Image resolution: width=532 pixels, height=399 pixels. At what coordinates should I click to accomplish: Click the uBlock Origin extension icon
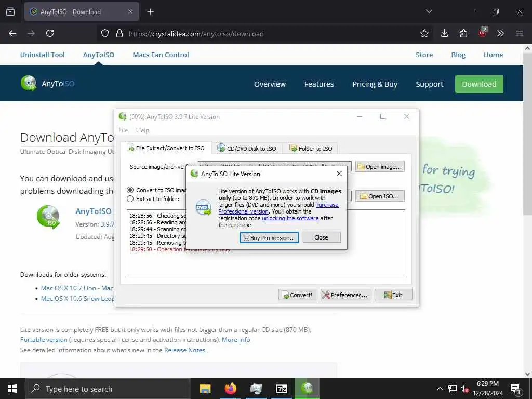click(483, 33)
